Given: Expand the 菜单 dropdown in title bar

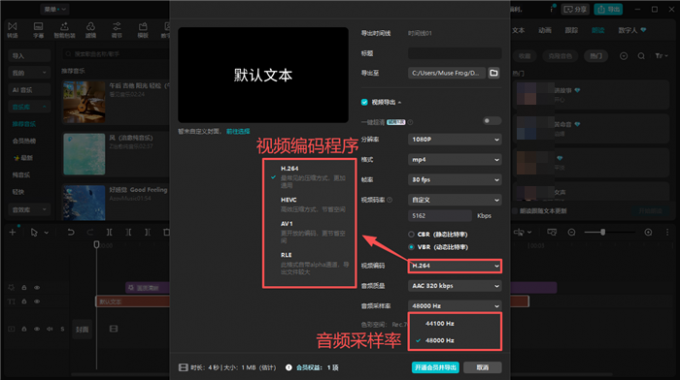Looking at the screenshot, I should coord(55,9).
